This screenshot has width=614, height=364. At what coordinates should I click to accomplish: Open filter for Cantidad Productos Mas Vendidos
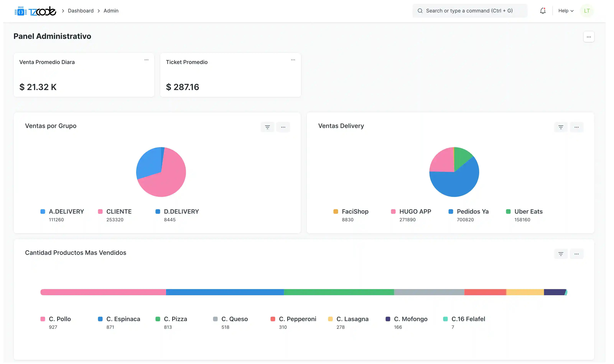(561, 254)
